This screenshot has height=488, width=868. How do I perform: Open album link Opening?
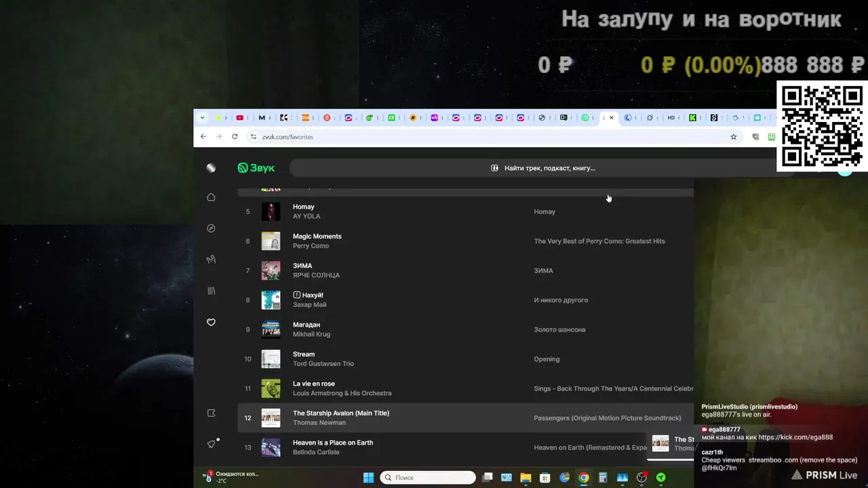[x=547, y=359]
